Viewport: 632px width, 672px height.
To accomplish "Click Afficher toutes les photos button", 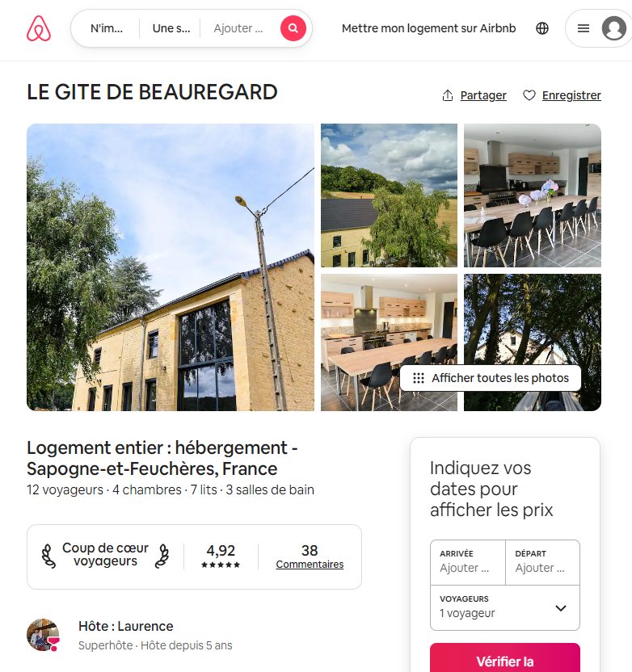I will (491, 378).
